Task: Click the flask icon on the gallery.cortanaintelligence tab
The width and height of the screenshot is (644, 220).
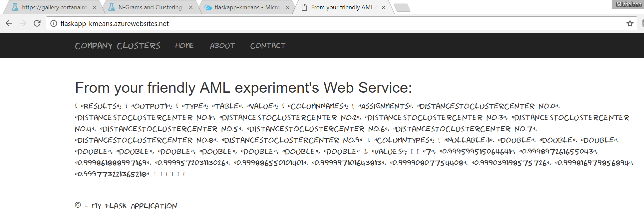Action: point(15,7)
